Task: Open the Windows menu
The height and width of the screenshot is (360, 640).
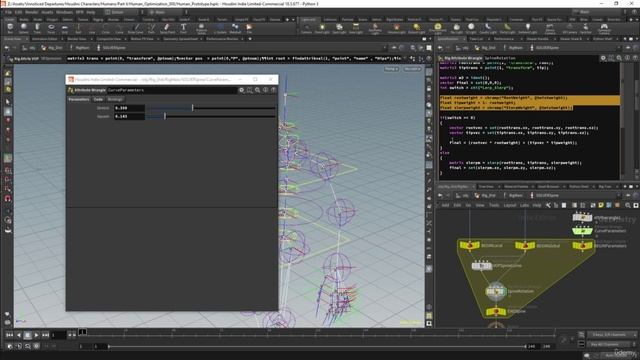Action: point(64,12)
